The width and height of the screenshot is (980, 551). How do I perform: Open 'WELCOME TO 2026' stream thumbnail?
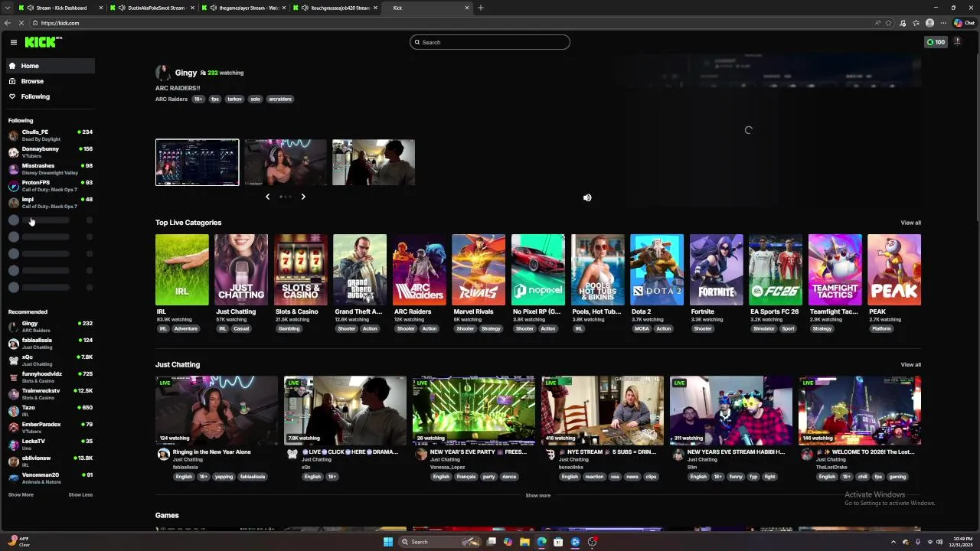(860, 410)
